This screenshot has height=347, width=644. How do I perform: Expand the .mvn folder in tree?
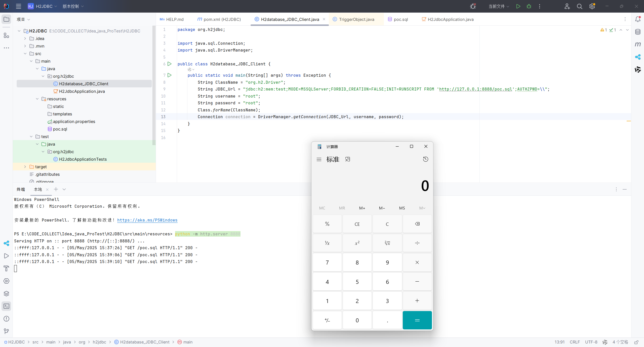[x=25, y=46]
